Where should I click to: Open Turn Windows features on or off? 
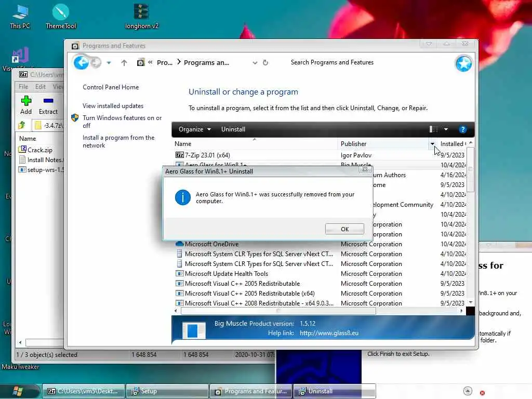[122, 122]
